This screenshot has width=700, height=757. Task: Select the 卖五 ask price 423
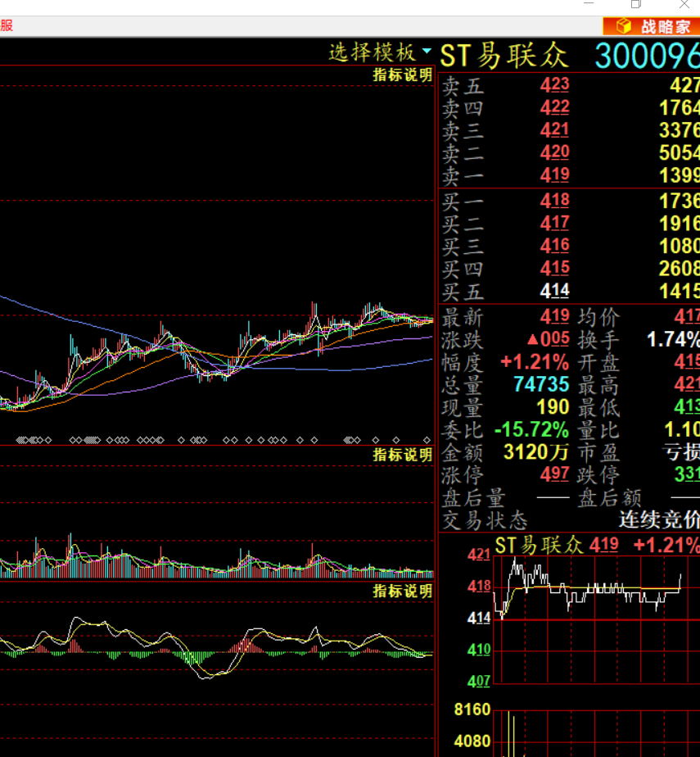coord(555,85)
